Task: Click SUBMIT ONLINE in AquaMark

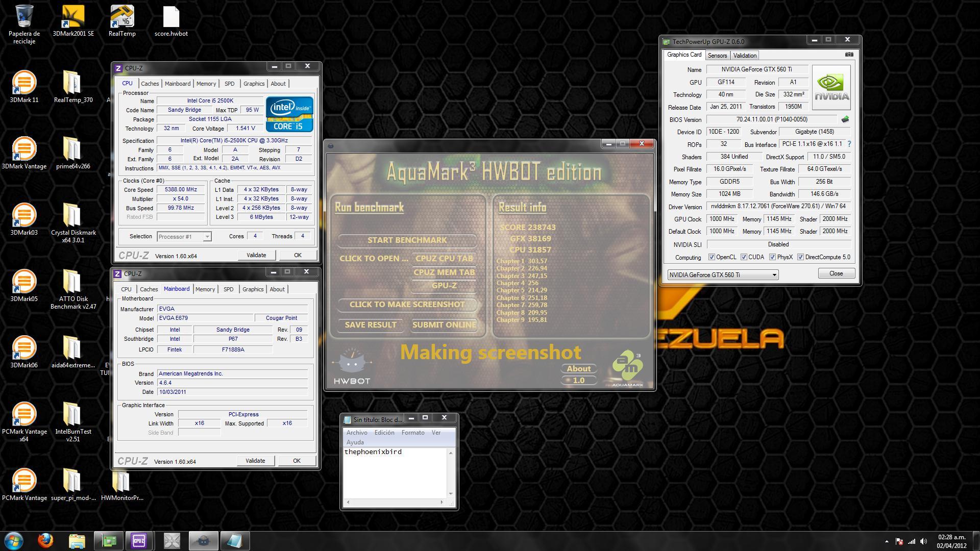Action: (x=444, y=324)
